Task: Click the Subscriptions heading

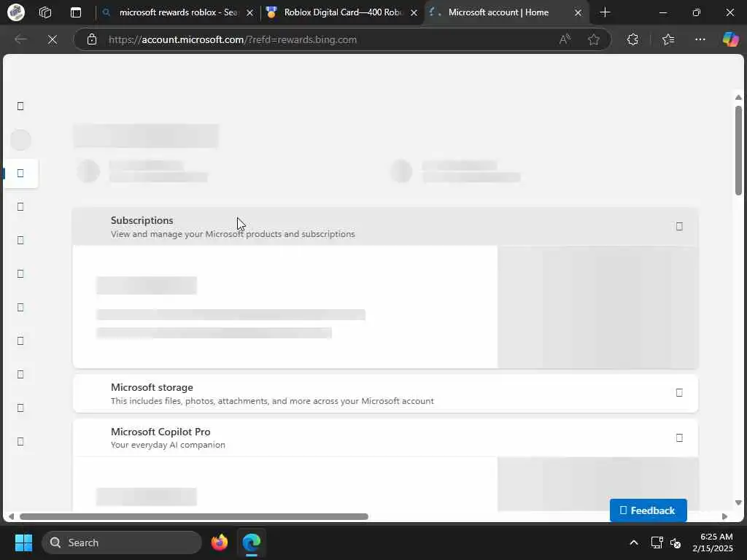Action: click(x=142, y=220)
